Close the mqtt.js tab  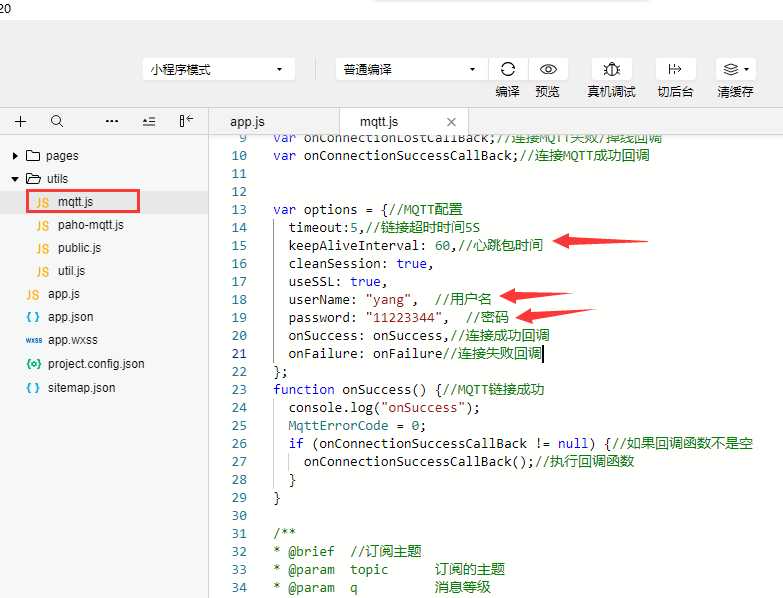tap(451, 122)
